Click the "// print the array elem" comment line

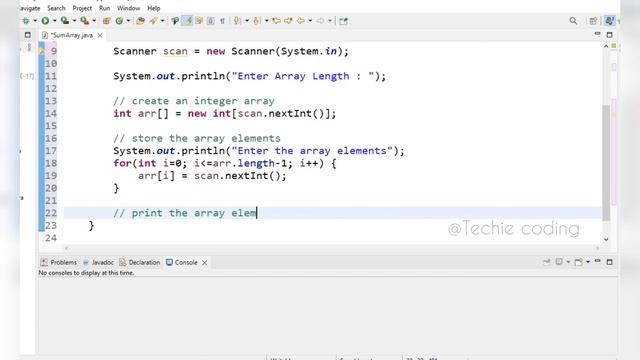coord(185,213)
